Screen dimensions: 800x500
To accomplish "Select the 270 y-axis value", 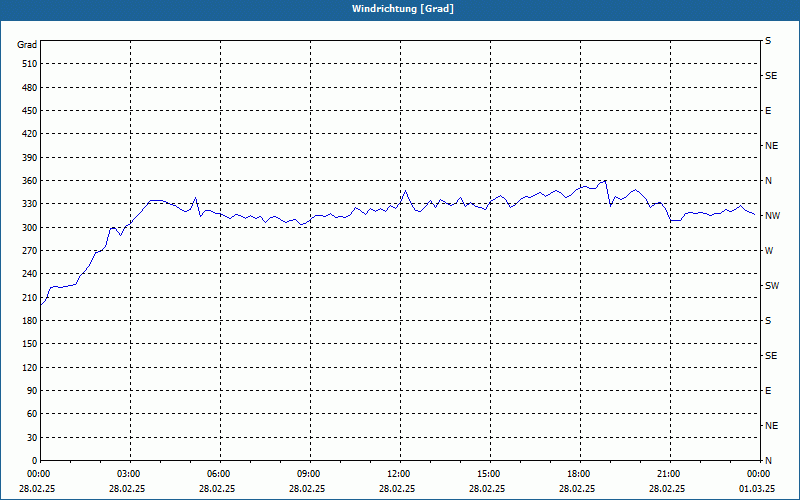I will (x=30, y=251).
